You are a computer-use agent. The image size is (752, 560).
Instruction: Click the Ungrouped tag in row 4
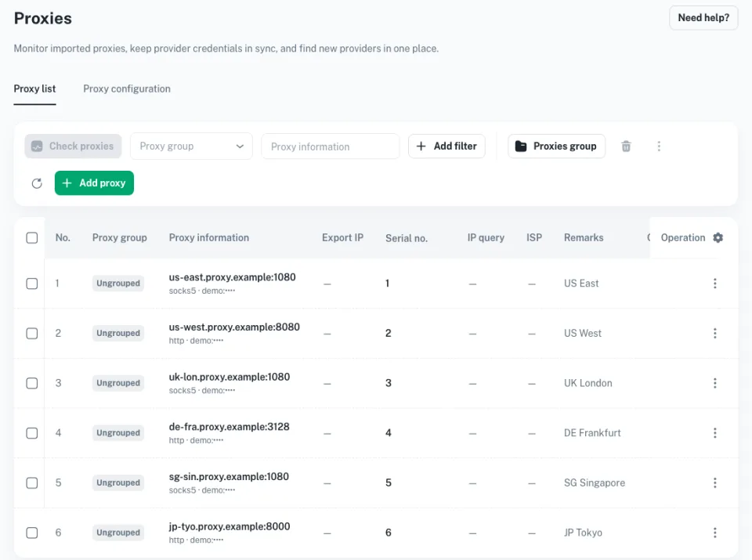click(118, 433)
